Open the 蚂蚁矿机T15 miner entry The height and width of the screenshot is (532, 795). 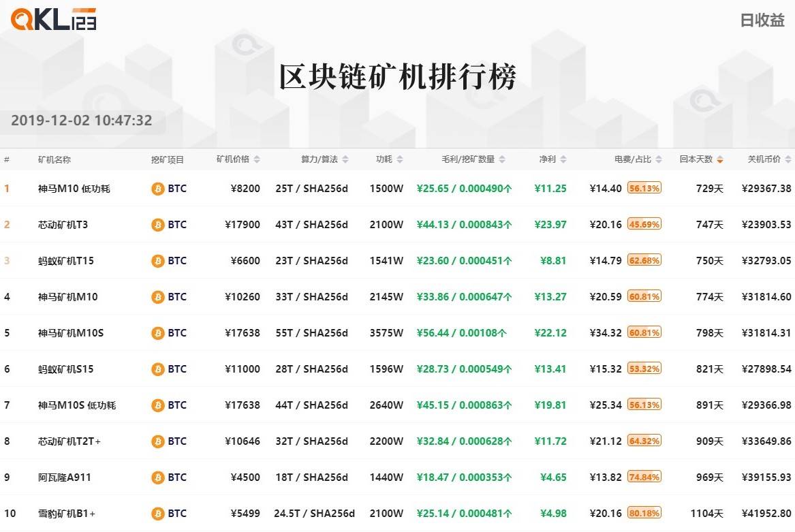pyautogui.click(x=66, y=261)
